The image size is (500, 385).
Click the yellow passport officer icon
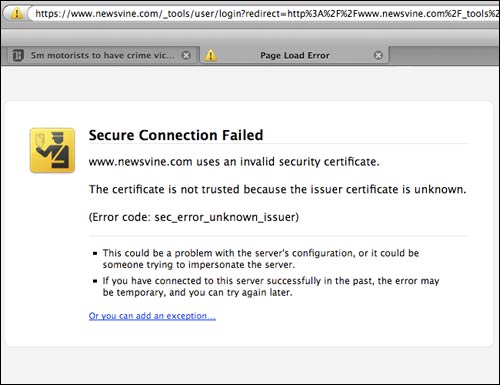(x=52, y=150)
